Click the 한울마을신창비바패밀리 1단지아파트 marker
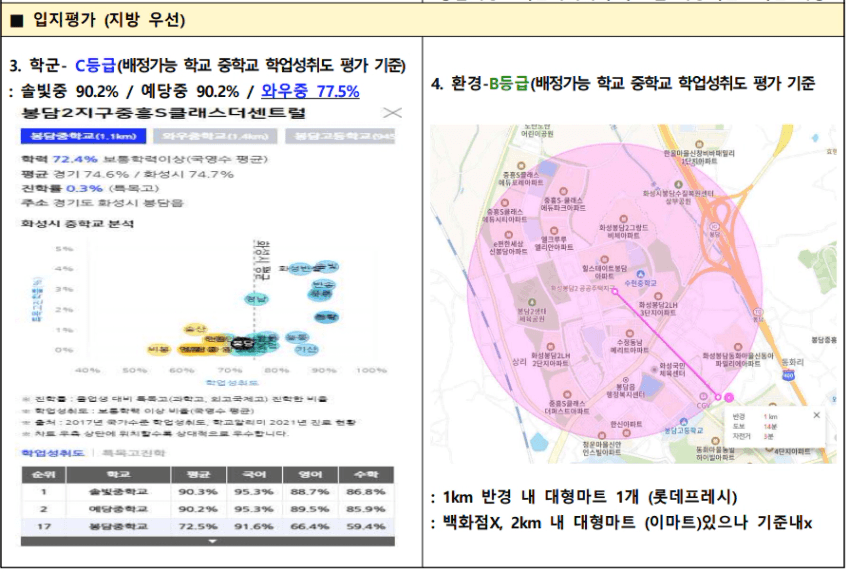 (699, 144)
